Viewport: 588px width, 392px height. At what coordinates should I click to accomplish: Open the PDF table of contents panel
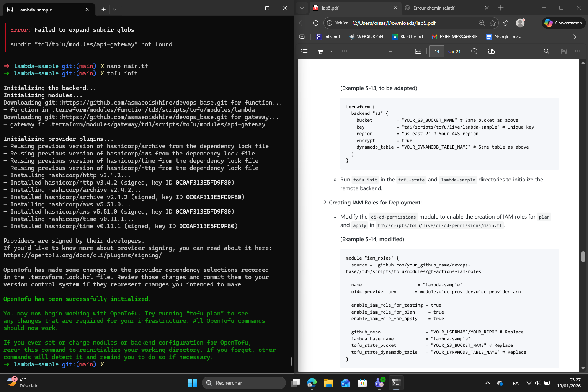(304, 51)
